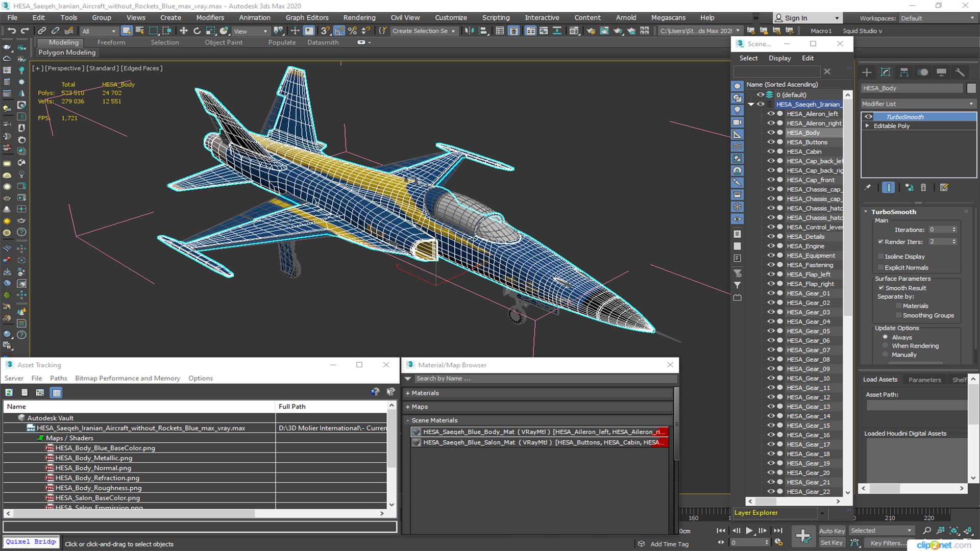Image resolution: width=980 pixels, height=551 pixels.
Task: Open the Create command panel tab
Action: point(867,72)
